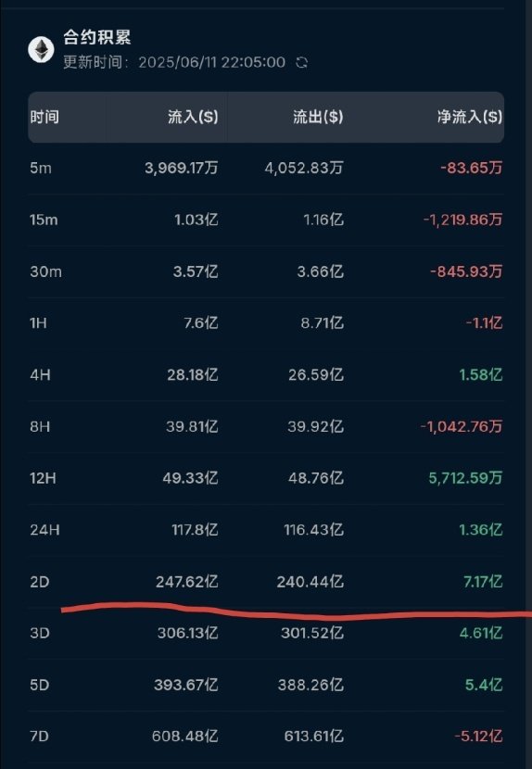The image size is (532, 769).
Task: Select the 5m time row
Action: 266,169
